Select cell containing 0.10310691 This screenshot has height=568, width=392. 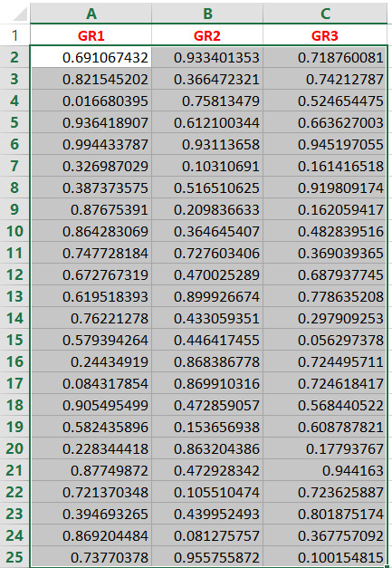tap(207, 166)
